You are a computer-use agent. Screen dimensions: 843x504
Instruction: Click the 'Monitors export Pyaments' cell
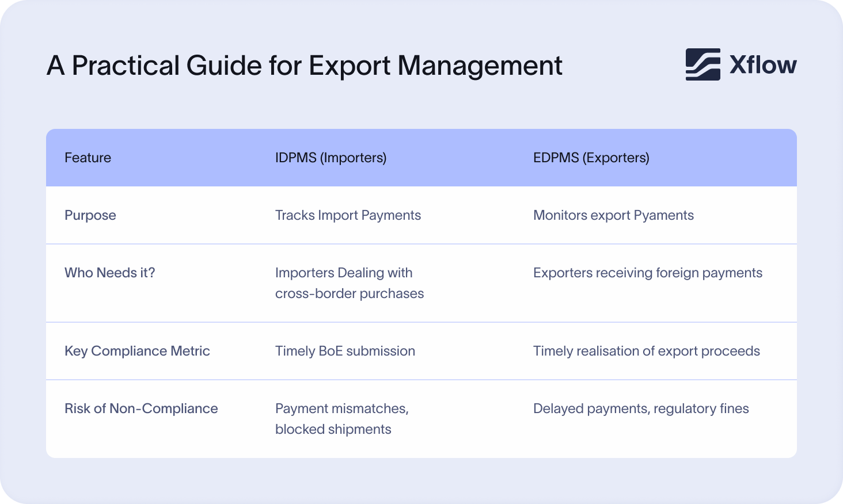613,215
